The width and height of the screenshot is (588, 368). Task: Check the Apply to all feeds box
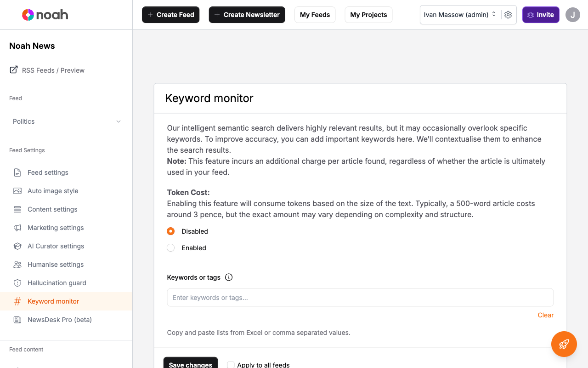click(x=231, y=364)
